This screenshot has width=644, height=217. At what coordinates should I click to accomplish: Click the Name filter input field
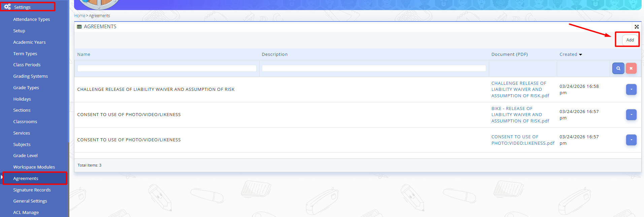[x=167, y=68]
